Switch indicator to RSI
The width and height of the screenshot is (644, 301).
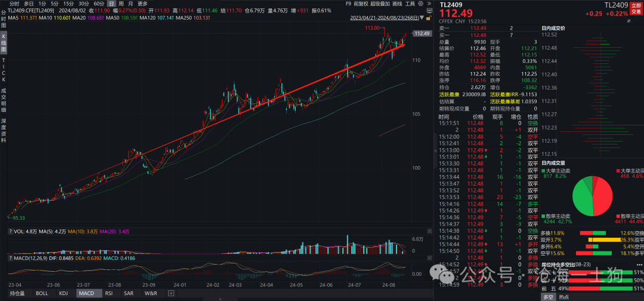coord(109,293)
